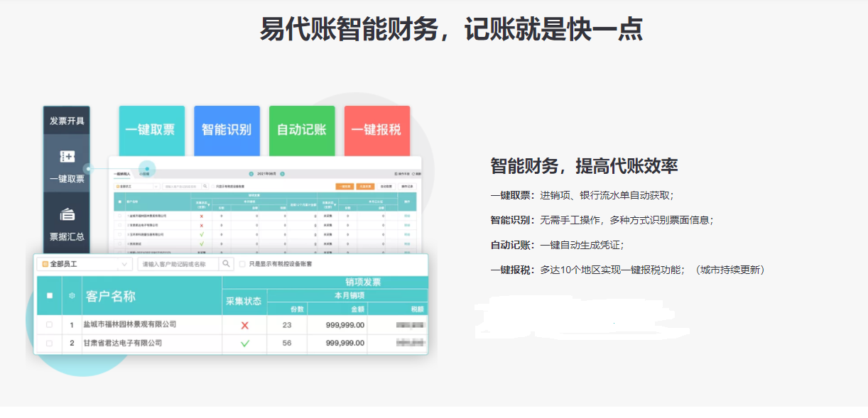Switch to the 小规模 tab

[x=144, y=174]
